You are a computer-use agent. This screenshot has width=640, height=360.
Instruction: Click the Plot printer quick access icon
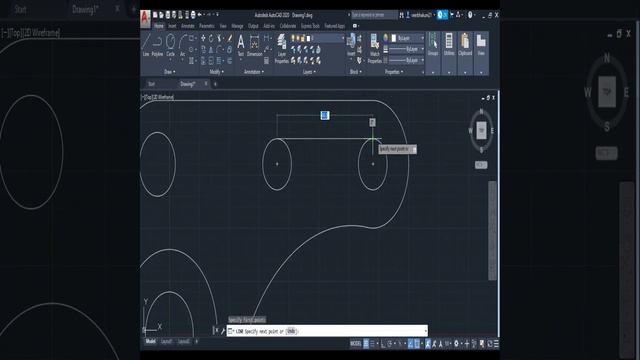coord(193,15)
